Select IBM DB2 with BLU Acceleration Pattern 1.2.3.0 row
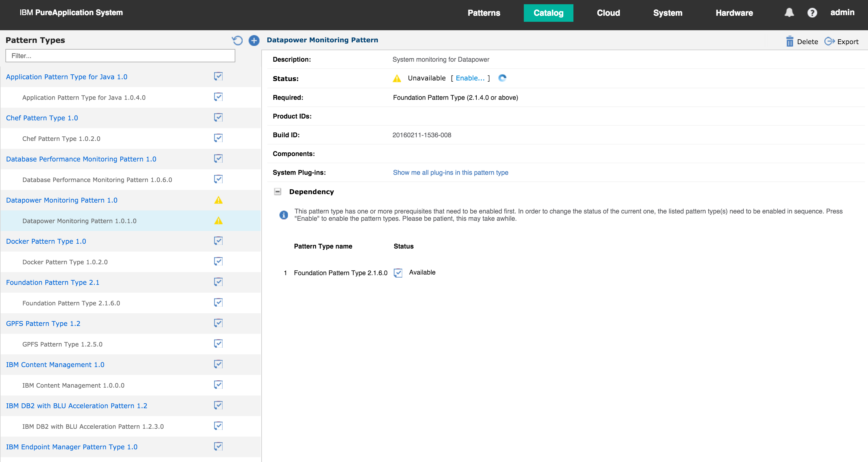This screenshot has width=868, height=462. [131, 426]
